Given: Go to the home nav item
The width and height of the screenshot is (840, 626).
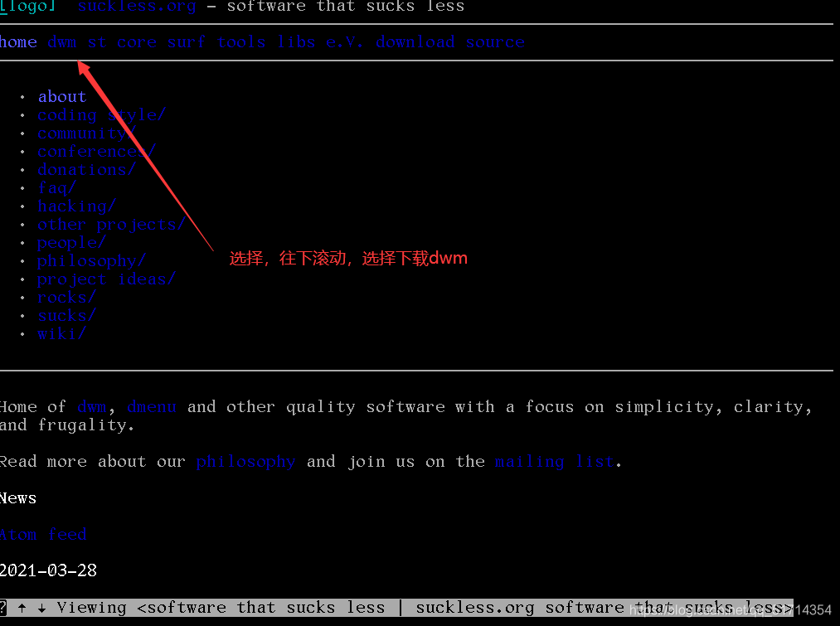Looking at the screenshot, I should 18,41.
